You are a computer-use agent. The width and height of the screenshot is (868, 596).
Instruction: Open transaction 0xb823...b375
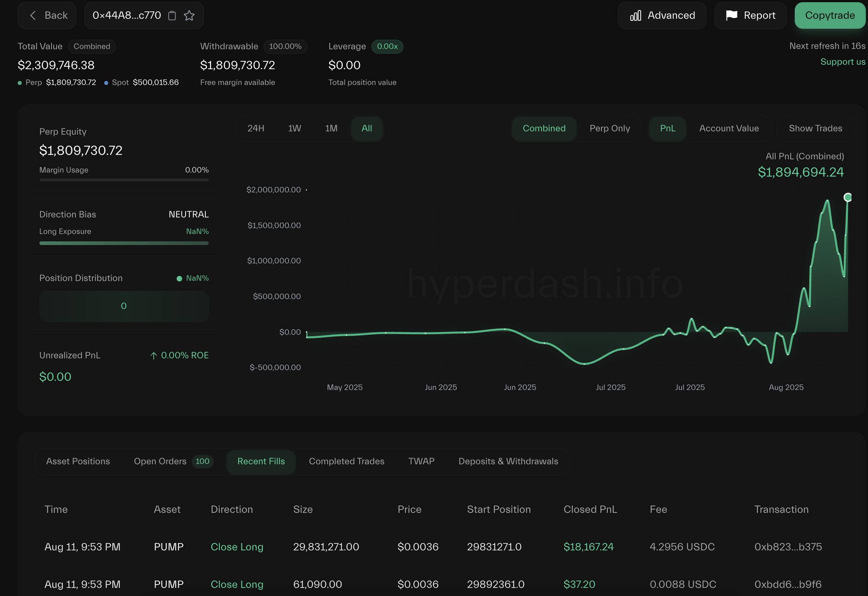pyautogui.click(x=788, y=547)
